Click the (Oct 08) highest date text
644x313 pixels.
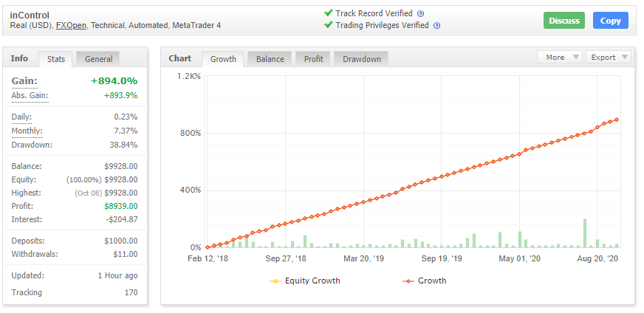89,193
